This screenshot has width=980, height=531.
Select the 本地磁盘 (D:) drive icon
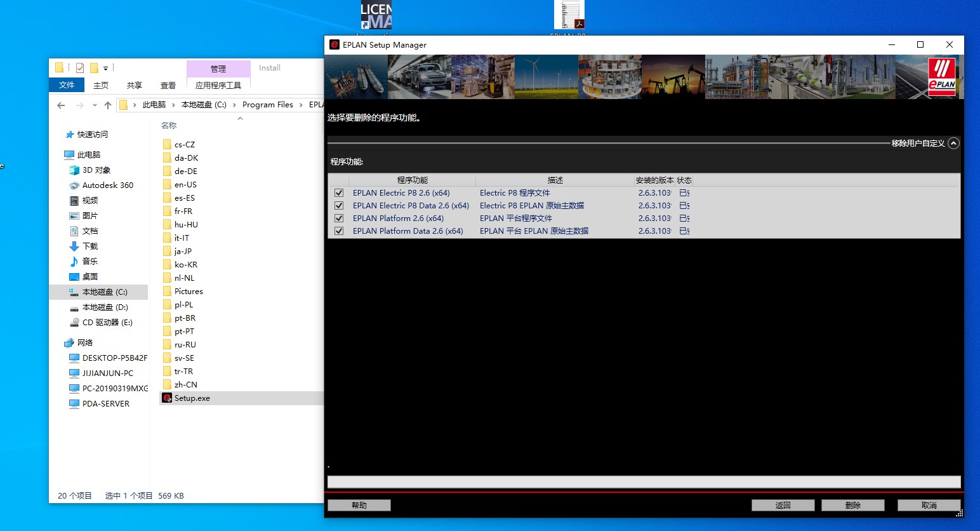pos(74,307)
